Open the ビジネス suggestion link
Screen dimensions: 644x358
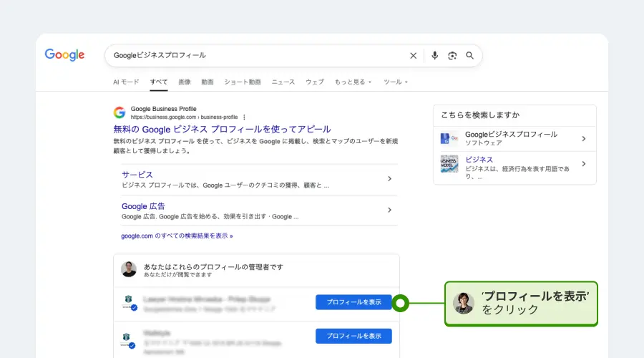(479, 160)
